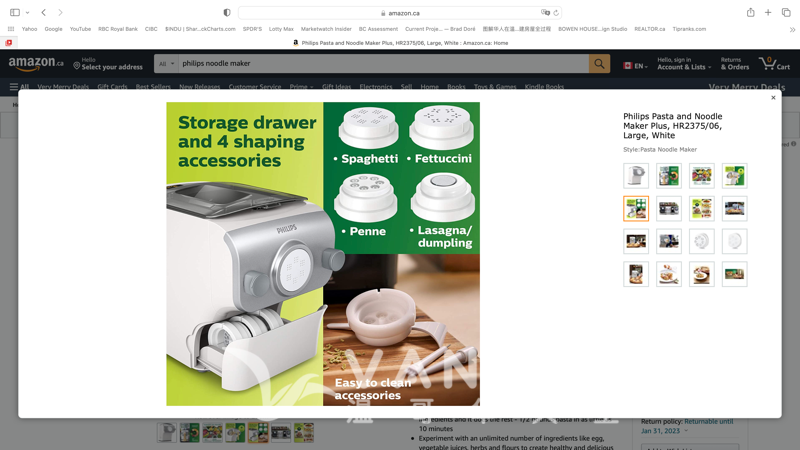Open Kindle Books in the nav bar
The height and width of the screenshot is (450, 800).
[x=544, y=86]
